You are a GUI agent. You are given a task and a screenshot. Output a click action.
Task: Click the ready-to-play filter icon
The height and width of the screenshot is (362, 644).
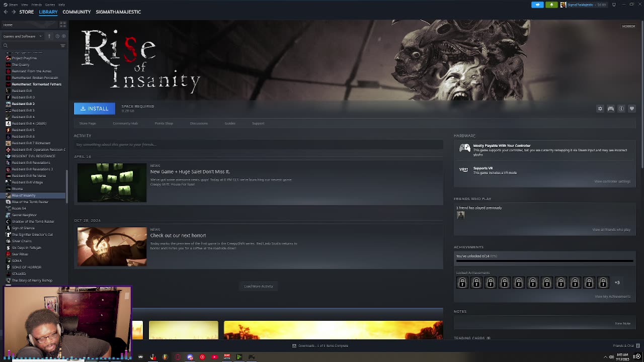tap(63, 36)
